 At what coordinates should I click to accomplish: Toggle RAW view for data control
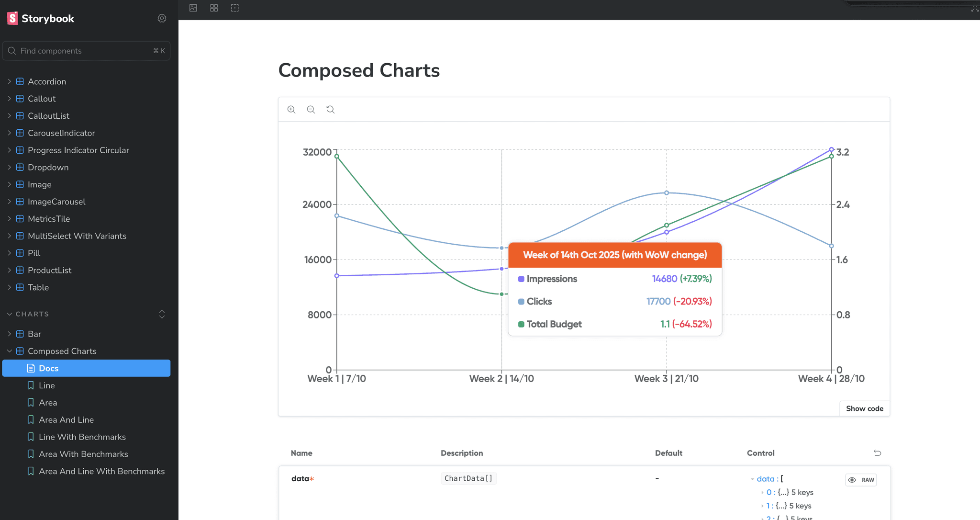tap(861, 480)
